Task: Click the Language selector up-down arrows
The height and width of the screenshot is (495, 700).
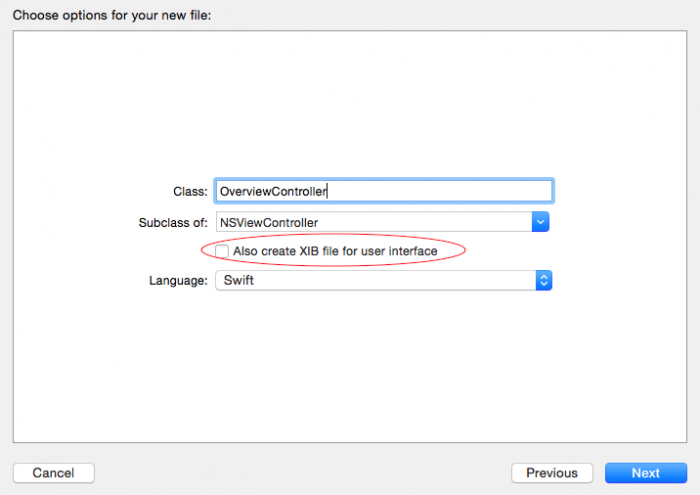Action: click(544, 281)
